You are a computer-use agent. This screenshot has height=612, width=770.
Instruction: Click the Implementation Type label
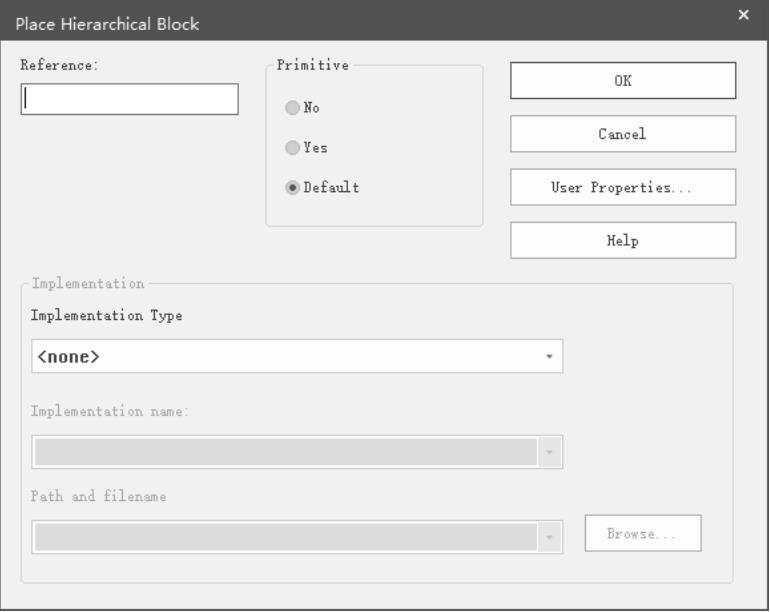pyautogui.click(x=107, y=315)
